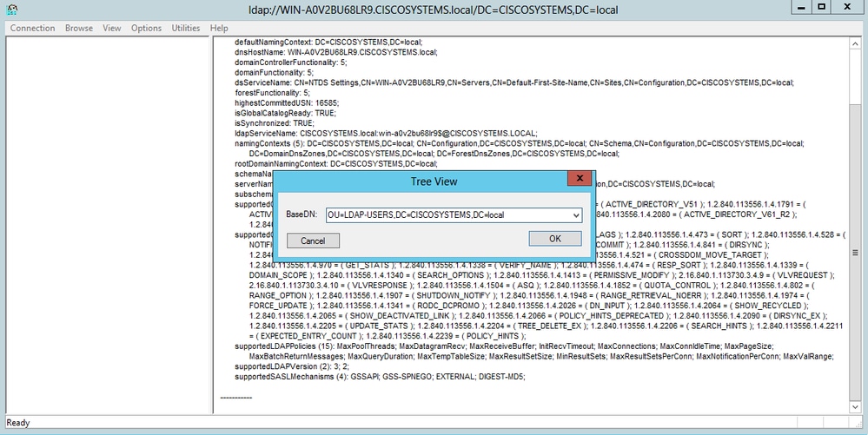The image size is (868, 435).
Task: Click the dsServiceName line
Action: tap(514, 82)
